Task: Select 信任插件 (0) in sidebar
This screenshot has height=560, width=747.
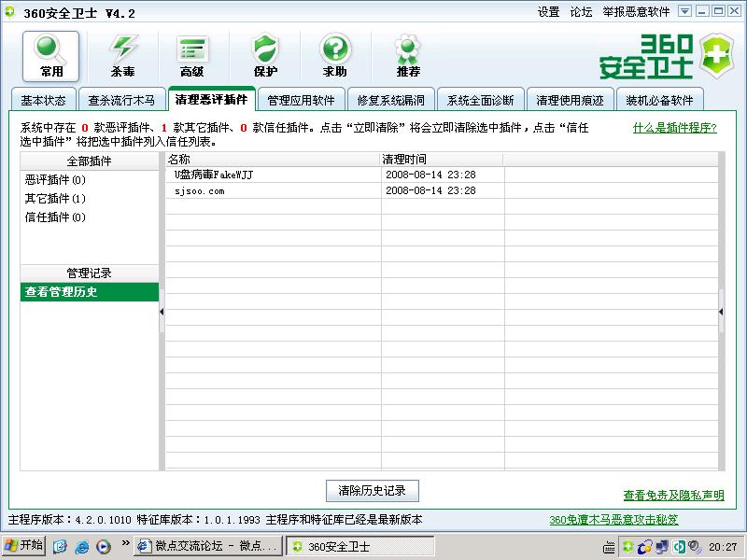Action: coord(55,217)
